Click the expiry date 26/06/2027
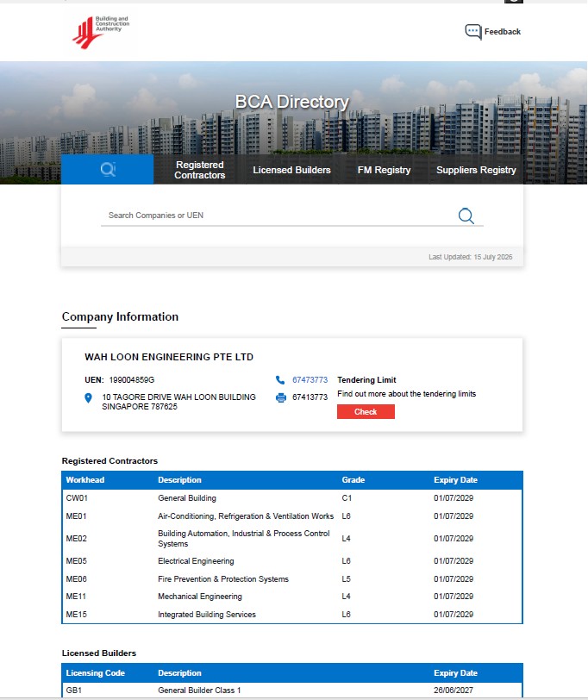Image resolution: width=588 pixels, height=700 pixels. tap(454, 691)
